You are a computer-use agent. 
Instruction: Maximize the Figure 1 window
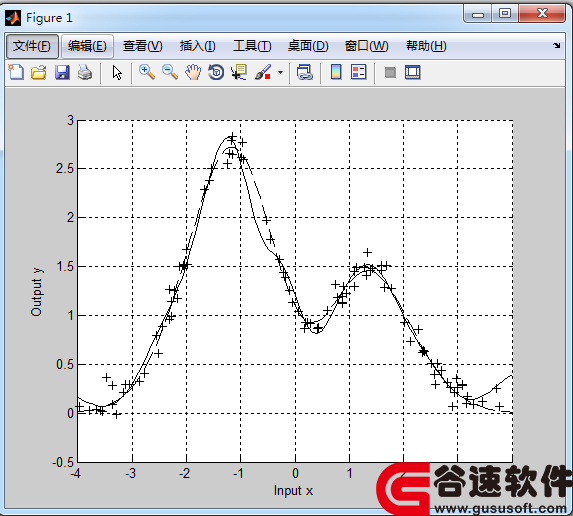click(x=505, y=14)
